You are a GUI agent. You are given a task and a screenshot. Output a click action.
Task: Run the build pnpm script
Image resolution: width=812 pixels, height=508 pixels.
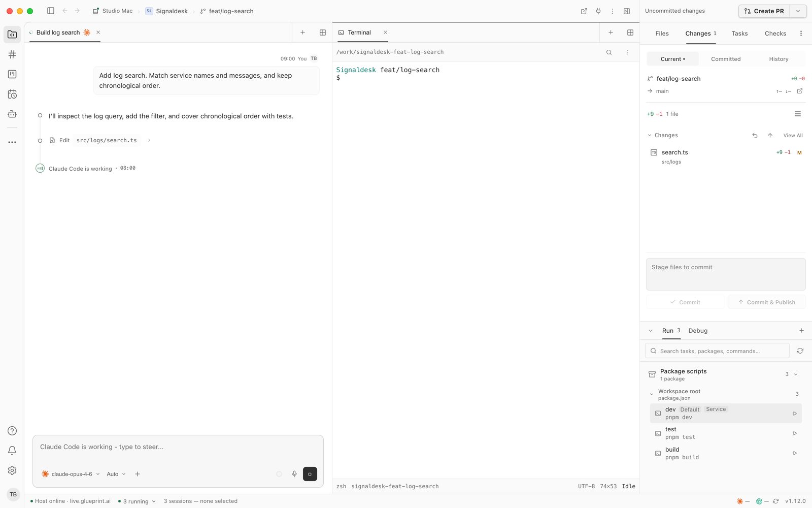click(x=795, y=453)
